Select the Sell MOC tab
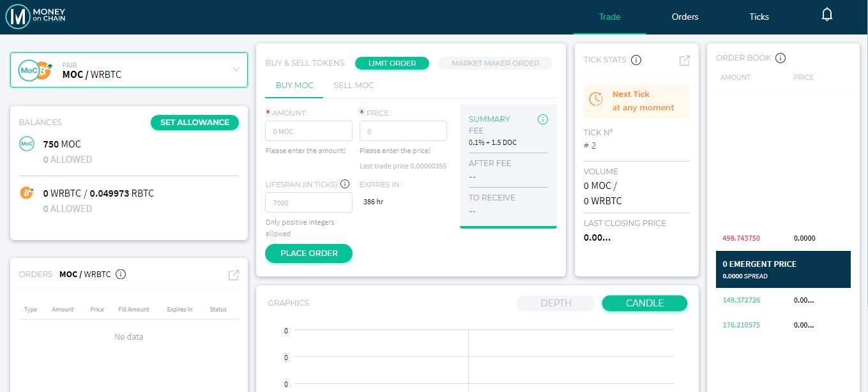This screenshot has height=392, width=868. pyautogui.click(x=354, y=86)
